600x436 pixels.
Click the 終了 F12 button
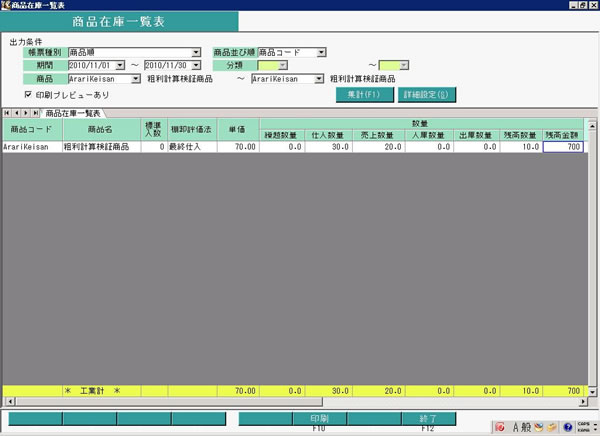point(428,419)
